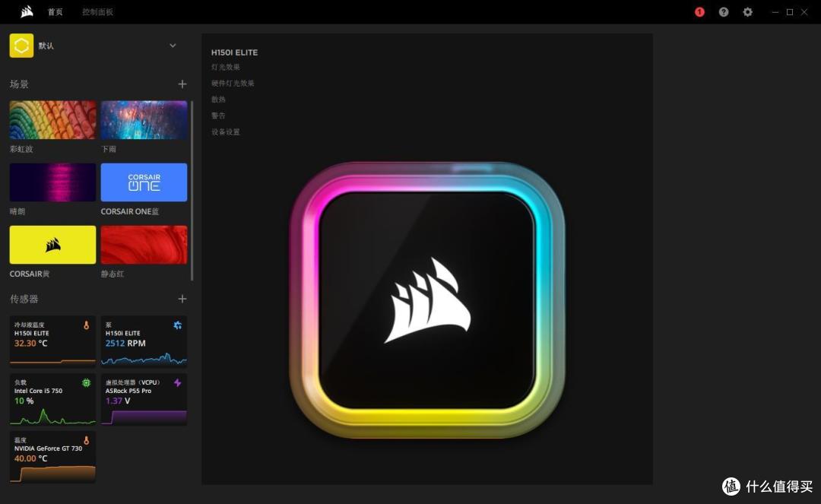
Task: Maximize the iCUE window
Action: coord(790,12)
